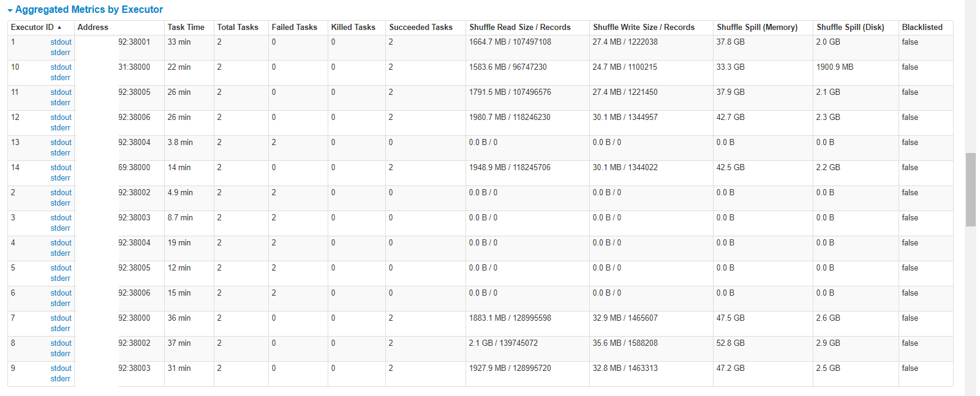Open stdout log for executor 14
The width and height of the screenshot is (980, 396).
pyautogui.click(x=61, y=168)
